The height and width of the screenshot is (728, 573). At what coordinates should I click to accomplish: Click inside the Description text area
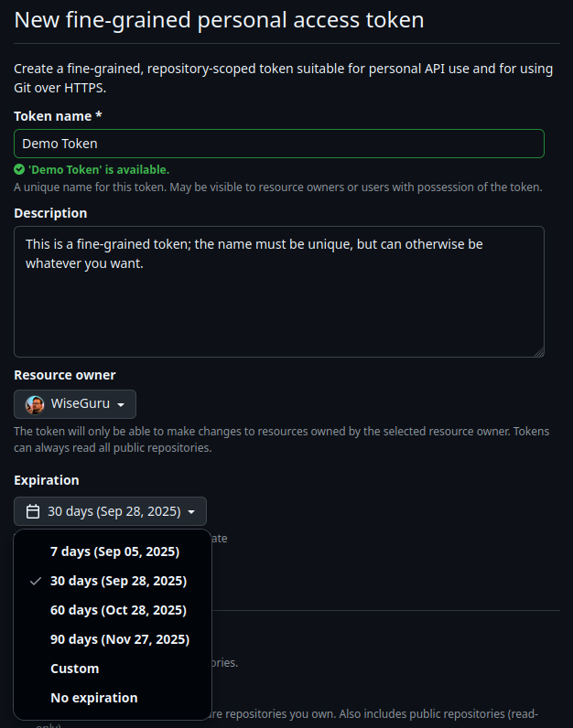[278, 302]
